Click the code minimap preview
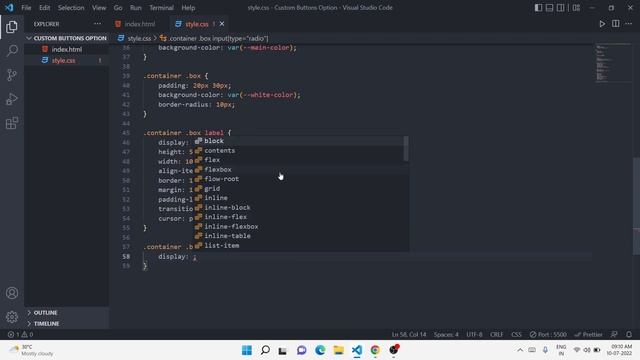Image resolution: width=640 pixels, height=360 pixels. coord(613,62)
